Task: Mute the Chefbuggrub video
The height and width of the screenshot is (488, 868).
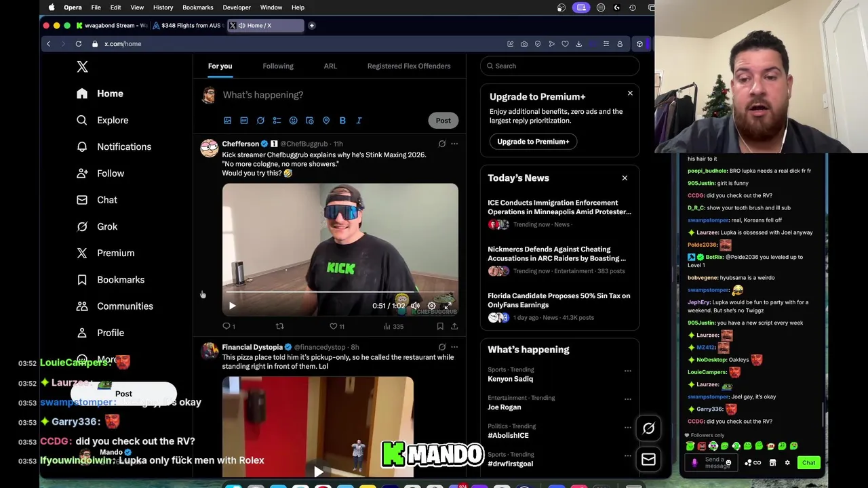Action: pos(415,306)
